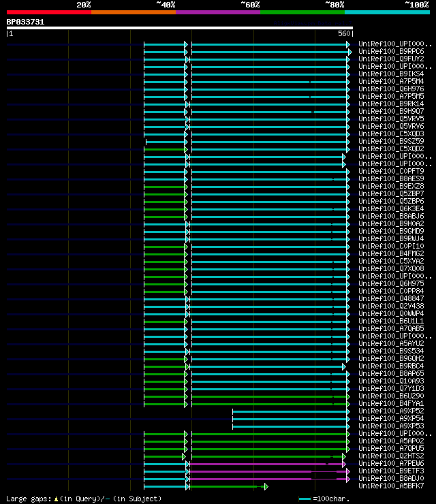Image resolution: width=436 pixels, height=504 pixels.
Task: Click the orange ~40% identity color bar
Action: (134, 12)
